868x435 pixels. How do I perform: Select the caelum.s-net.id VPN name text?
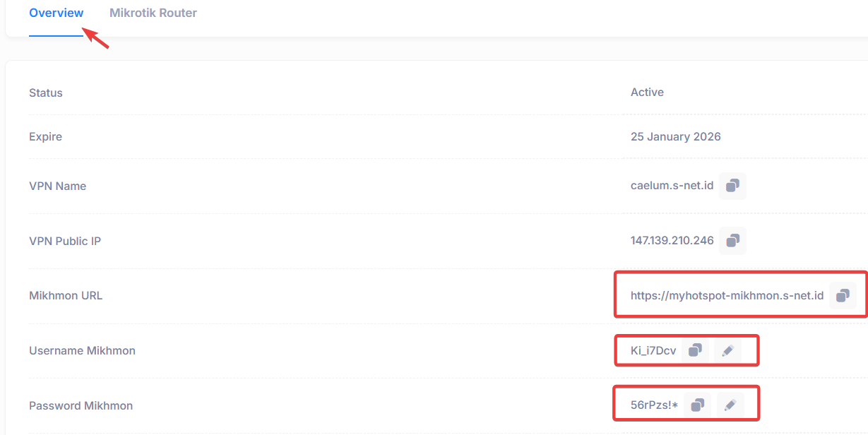coord(672,186)
